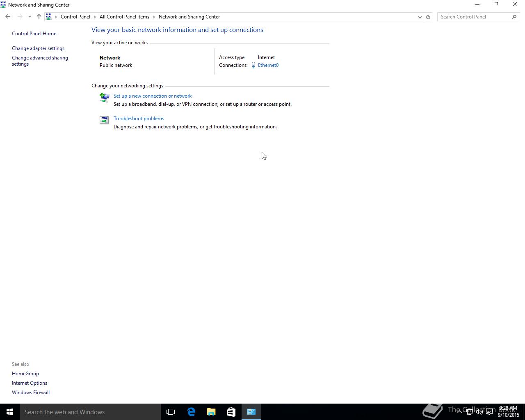
Task: Click the new connection setup icon
Action: coord(104,97)
